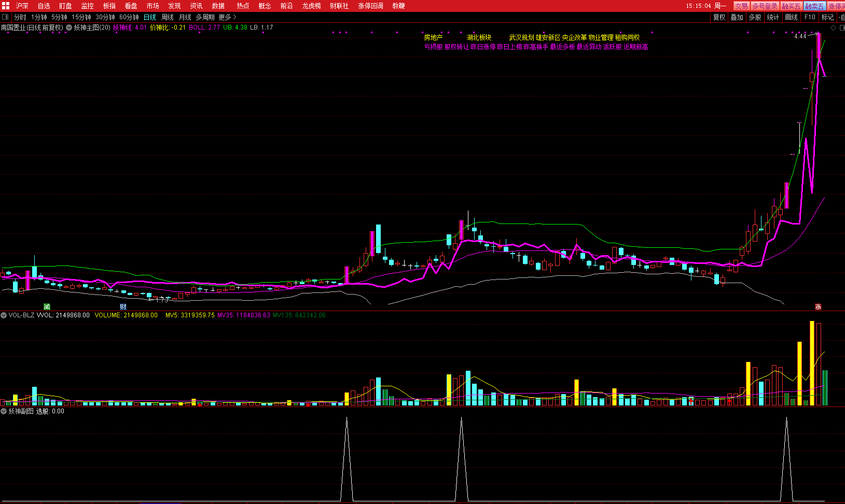Click the 央企改革 concept tag
The image size is (845, 504).
click(575, 37)
